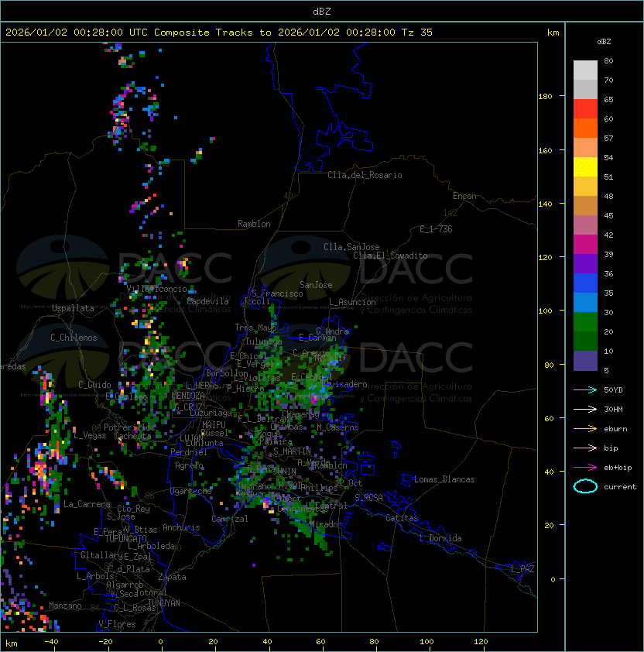Select the red swatch in dBZ scale
The width and height of the screenshot is (644, 652).
[585, 109]
